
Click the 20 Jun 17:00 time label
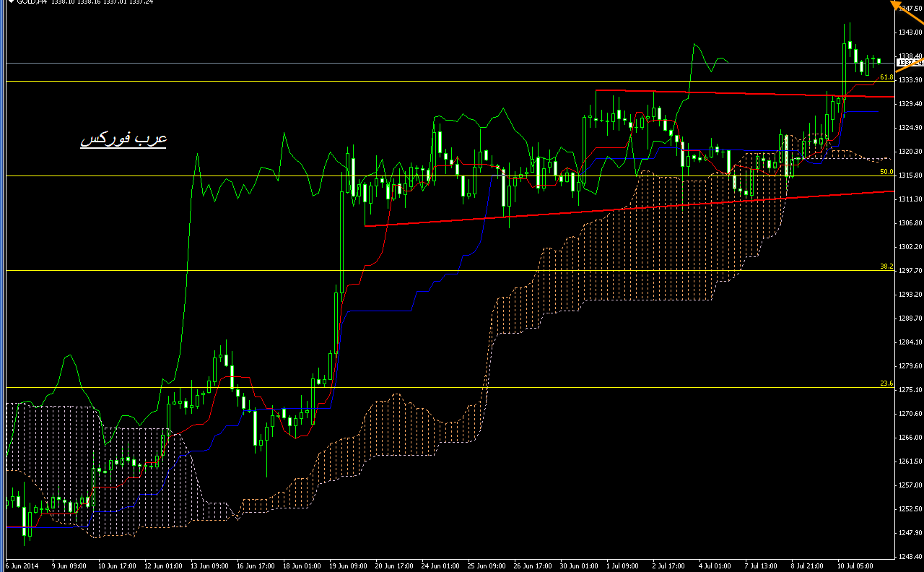[x=395, y=566]
